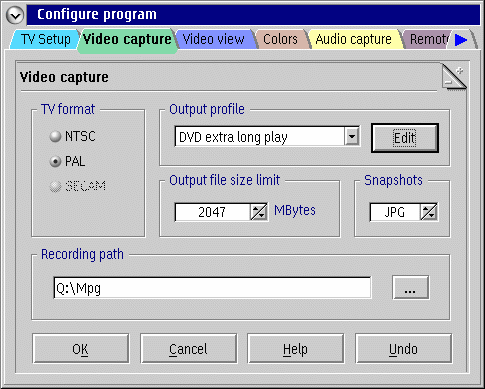Click the Configure program title bar

[253, 15]
